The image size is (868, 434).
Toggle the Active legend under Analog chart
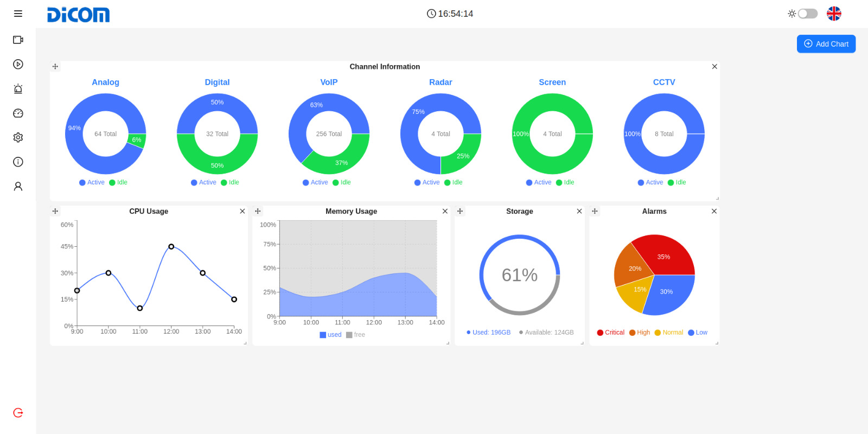pos(92,182)
